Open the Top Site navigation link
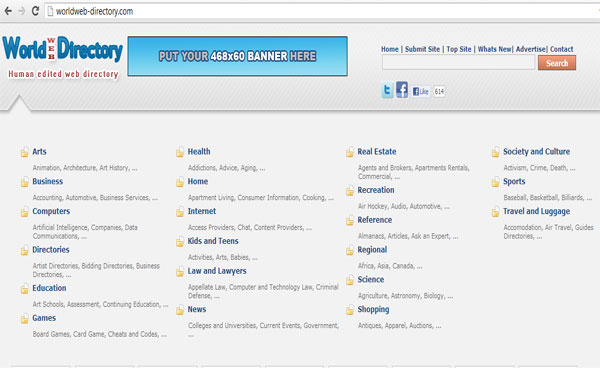Image resolution: width=600 pixels, height=370 pixels. [459, 49]
